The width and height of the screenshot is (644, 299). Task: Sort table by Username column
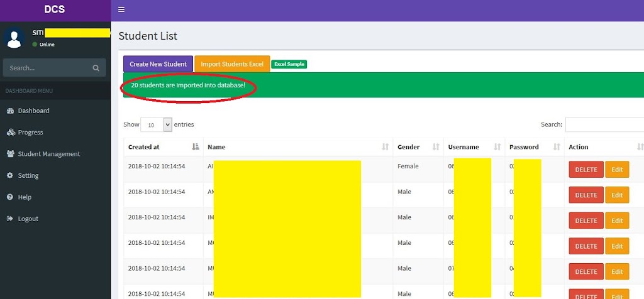click(x=473, y=147)
